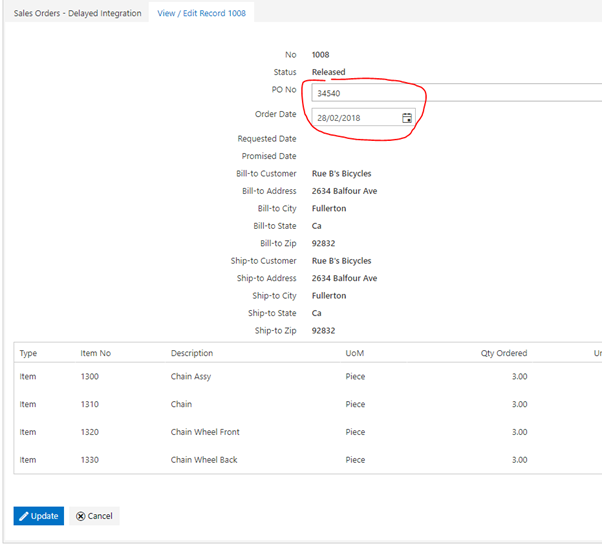Click the Chain description in row 1310
This screenshot has height=557, width=602.
tap(181, 404)
